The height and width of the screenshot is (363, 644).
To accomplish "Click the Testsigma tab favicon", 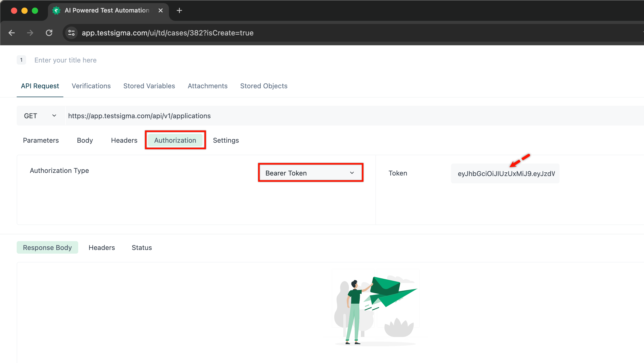I will (x=56, y=10).
